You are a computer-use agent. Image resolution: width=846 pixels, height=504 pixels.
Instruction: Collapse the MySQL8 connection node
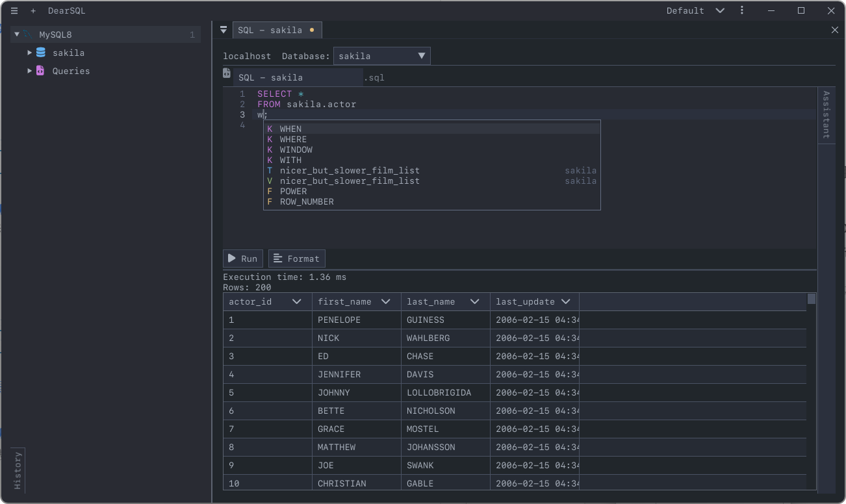point(17,34)
